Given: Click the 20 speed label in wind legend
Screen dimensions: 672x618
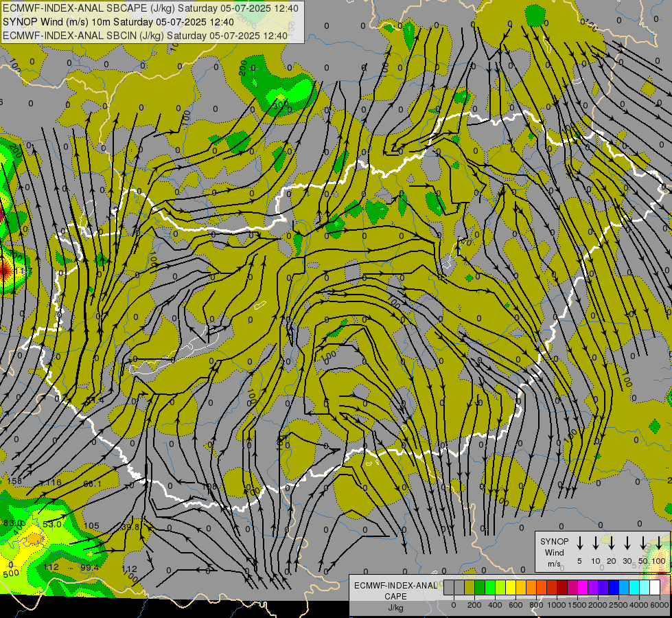Looking at the screenshot, I should point(611,561).
